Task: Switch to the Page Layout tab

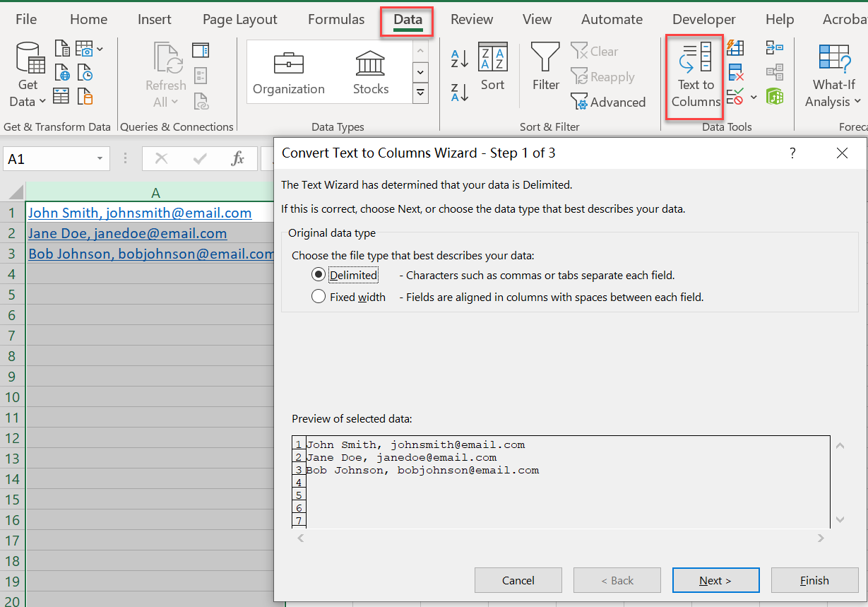Action: pos(240,19)
